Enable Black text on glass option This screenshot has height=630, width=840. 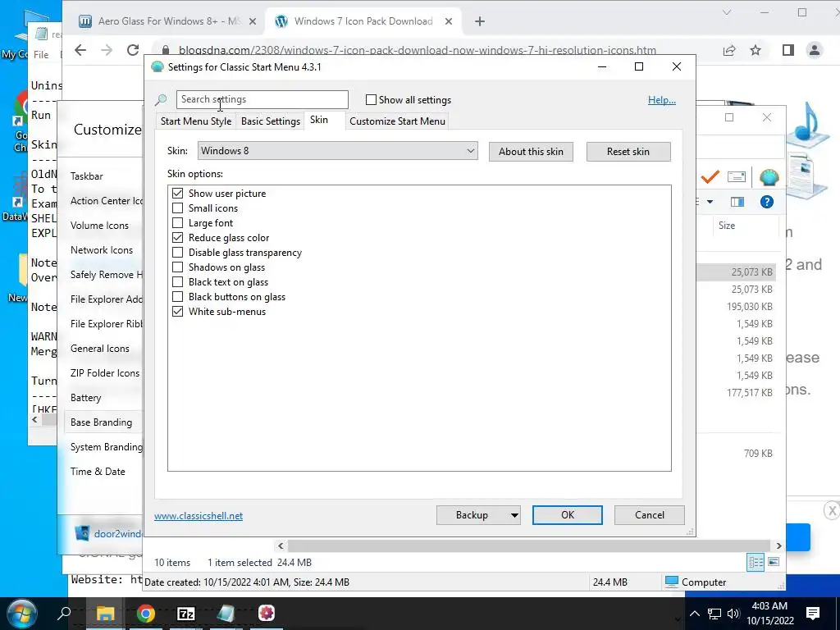tap(177, 282)
